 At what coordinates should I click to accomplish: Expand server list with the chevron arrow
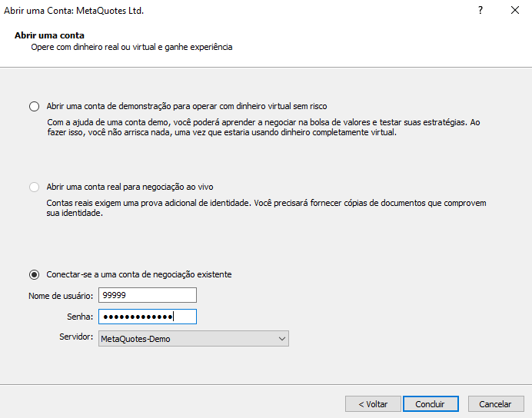pyautogui.click(x=281, y=339)
